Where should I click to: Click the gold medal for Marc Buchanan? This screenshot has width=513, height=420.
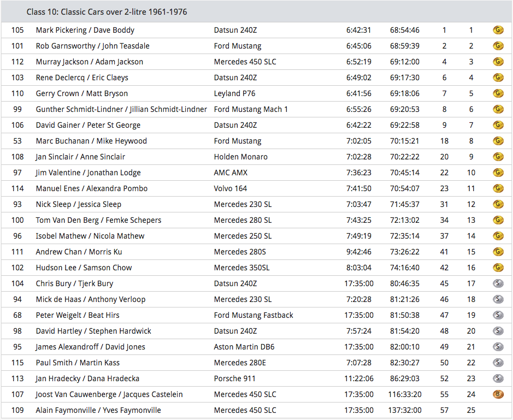498,141
